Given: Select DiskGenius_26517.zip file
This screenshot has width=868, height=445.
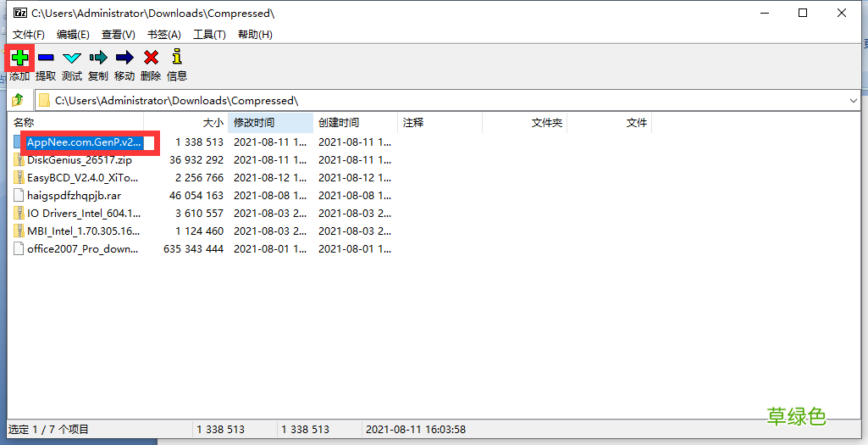Looking at the screenshot, I should click(x=80, y=160).
